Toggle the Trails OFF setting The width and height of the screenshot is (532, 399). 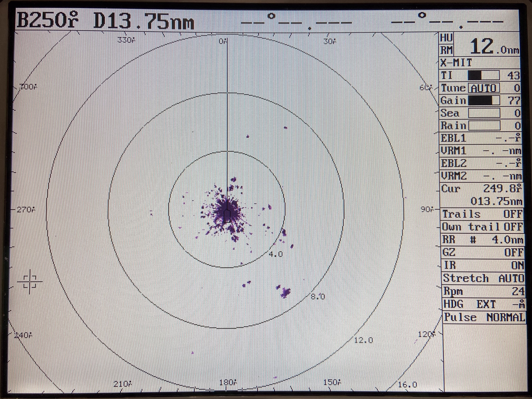[x=482, y=214]
